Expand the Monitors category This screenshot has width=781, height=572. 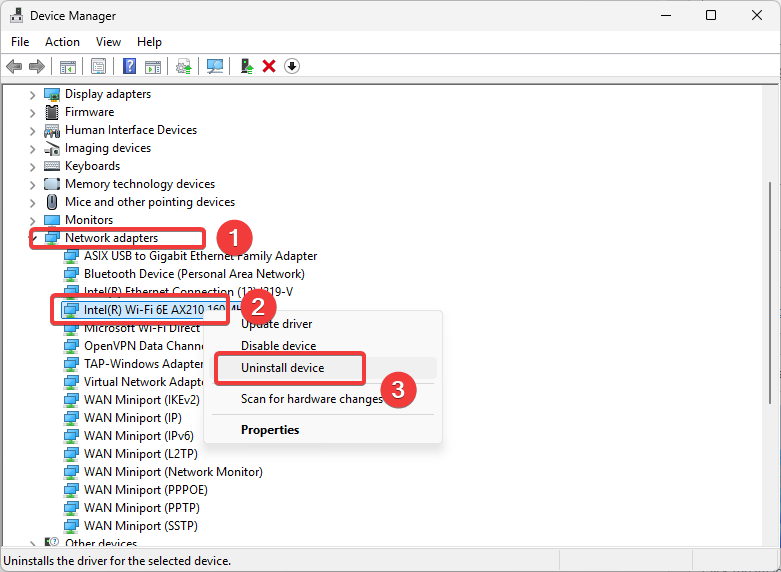pyautogui.click(x=32, y=220)
